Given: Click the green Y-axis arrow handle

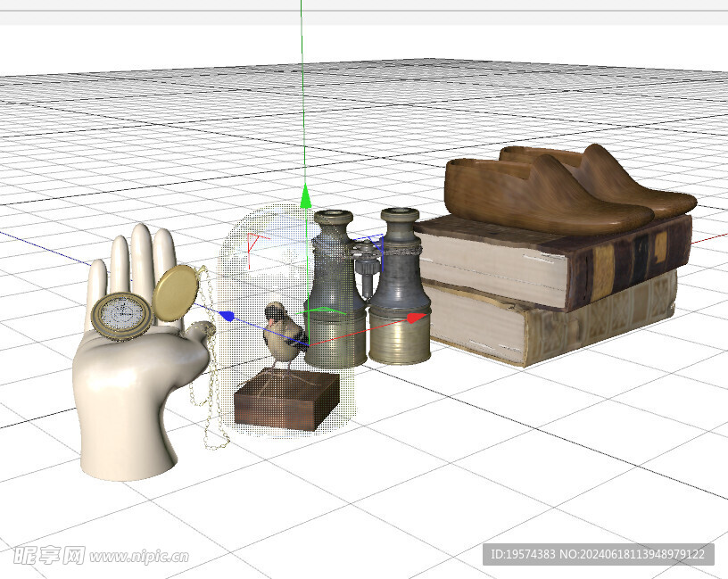Looking at the screenshot, I should pos(305,196).
